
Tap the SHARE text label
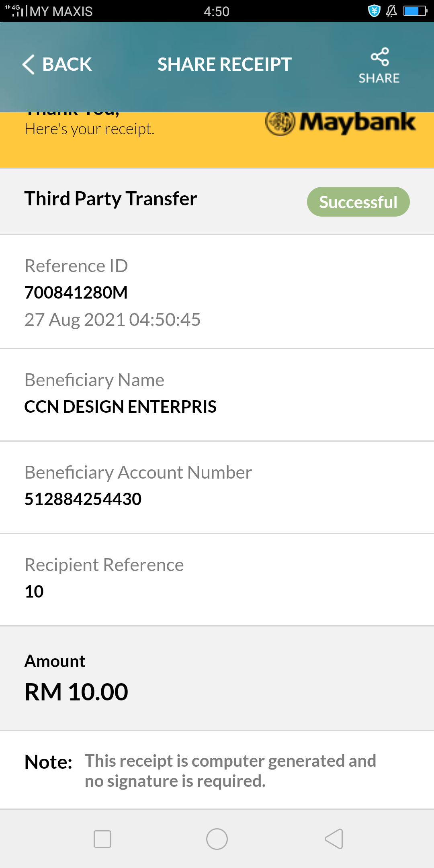379,78
